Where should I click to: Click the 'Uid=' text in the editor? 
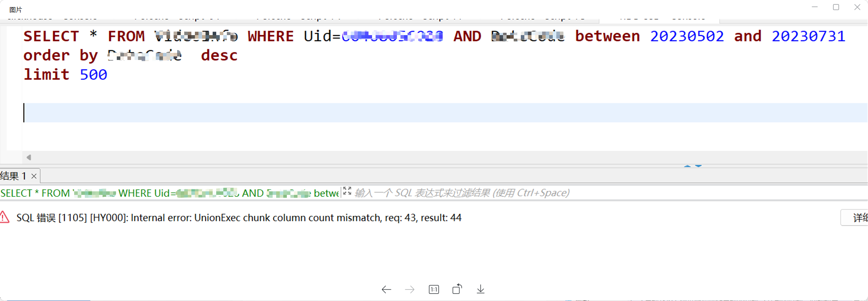pos(322,36)
